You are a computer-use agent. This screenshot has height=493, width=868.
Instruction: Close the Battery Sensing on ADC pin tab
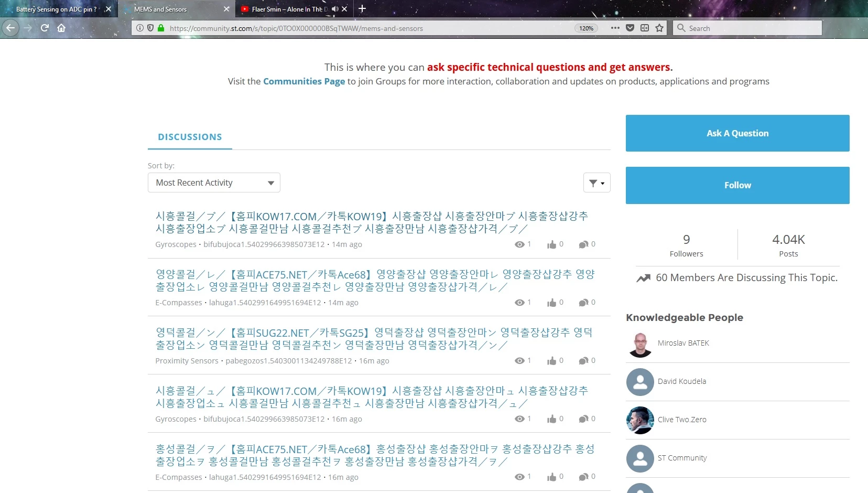click(108, 9)
